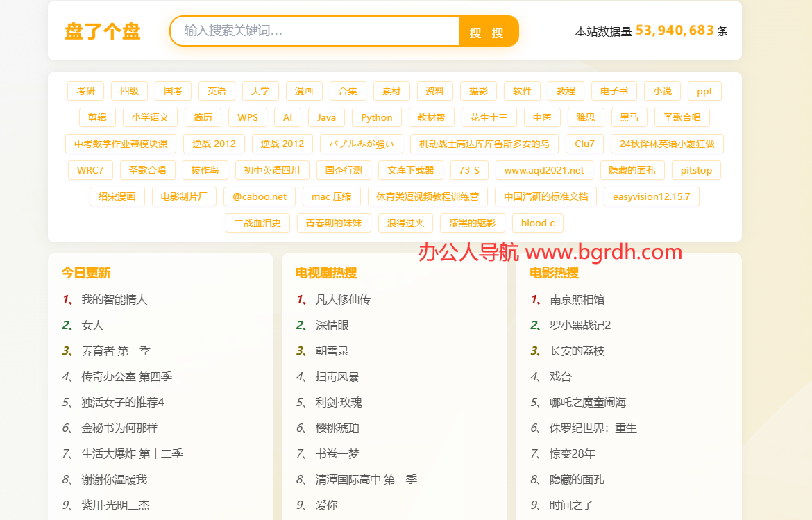The image size is (812, 520).
Task: Open the pitstop tag
Action: tap(697, 170)
